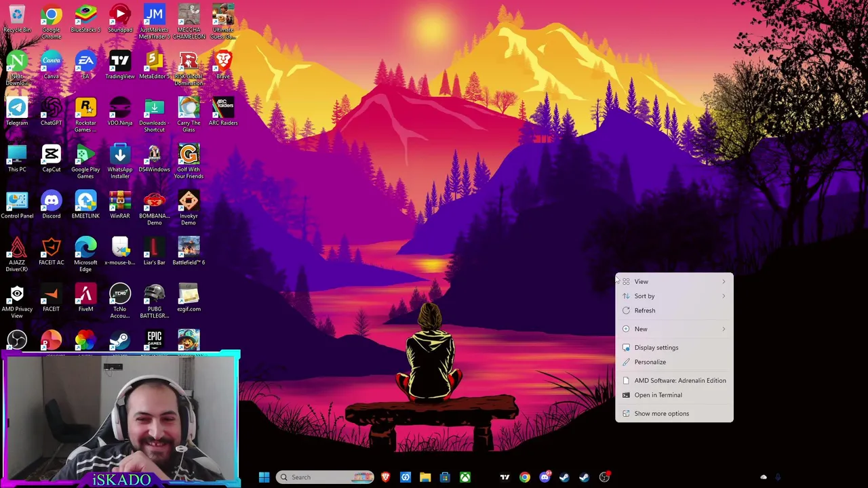The image size is (868, 488).
Task: Select the WhatsApp Installer icon
Action: point(120,161)
